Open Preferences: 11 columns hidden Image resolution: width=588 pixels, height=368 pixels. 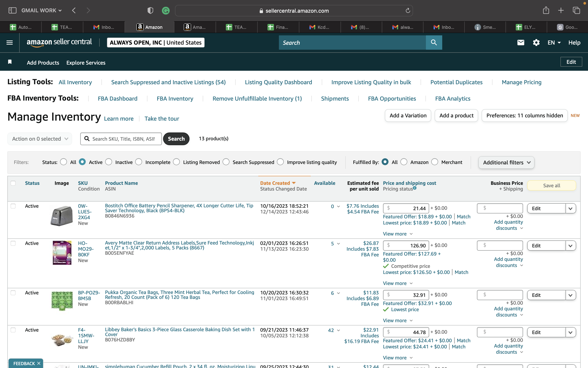pyautogui.click(x=525, y=116)
